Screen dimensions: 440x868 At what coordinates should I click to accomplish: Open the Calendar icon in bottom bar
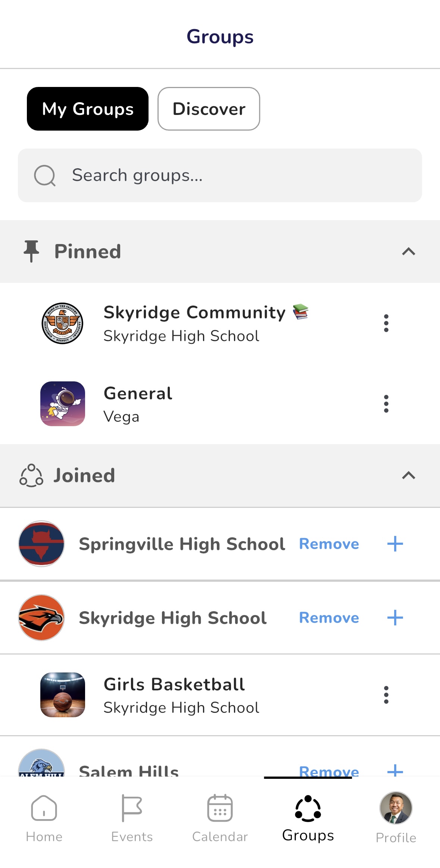coord(220,808)
